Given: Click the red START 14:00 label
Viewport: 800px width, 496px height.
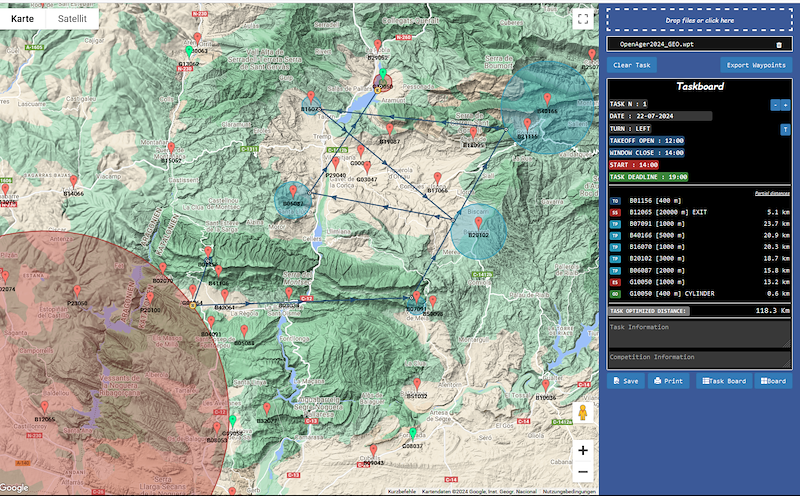Looking at the screenshot, I should click(634, 165).
